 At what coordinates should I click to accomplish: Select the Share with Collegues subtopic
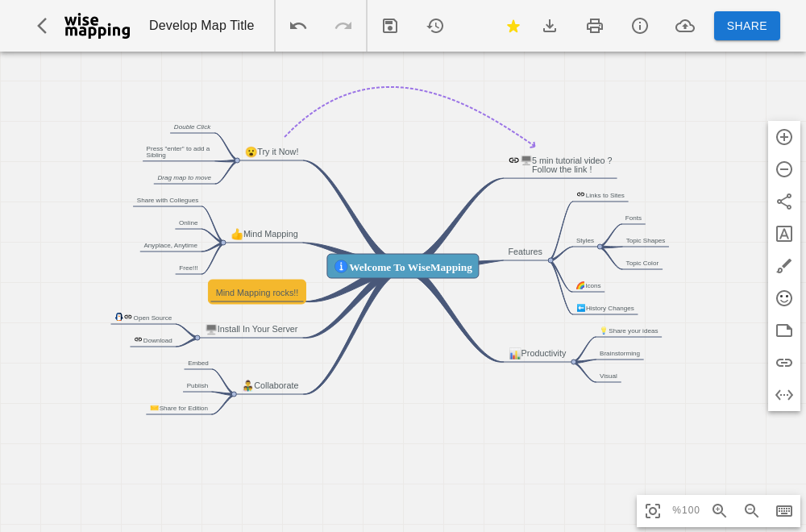pyautogui.click(x=168, y=201)
